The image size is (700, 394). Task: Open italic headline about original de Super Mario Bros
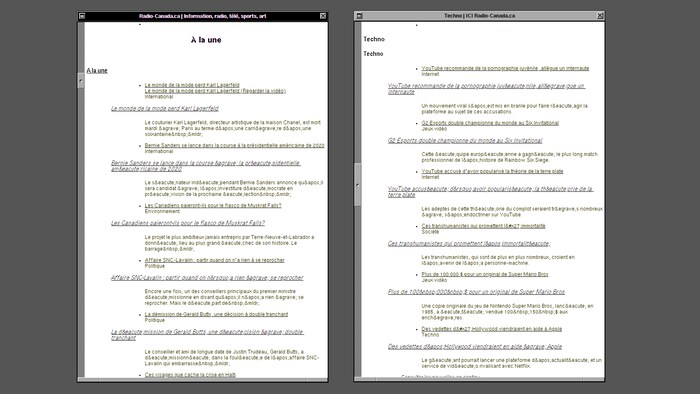[476, 292]
